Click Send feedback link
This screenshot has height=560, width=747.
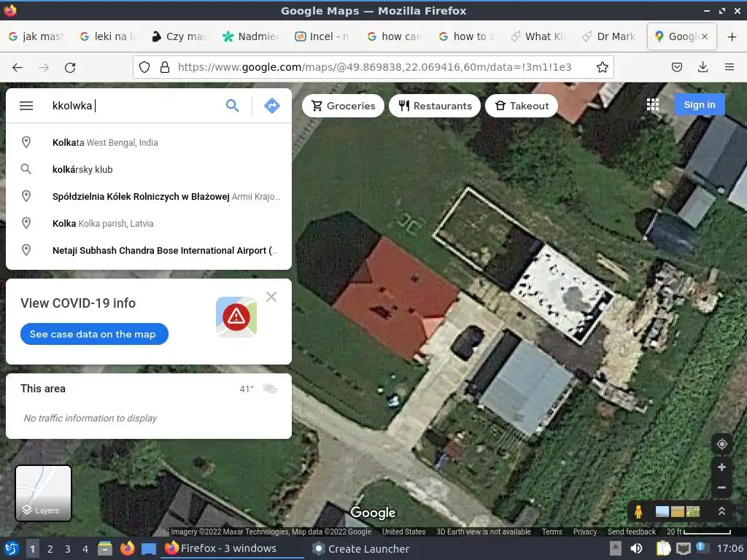[632, 532]
